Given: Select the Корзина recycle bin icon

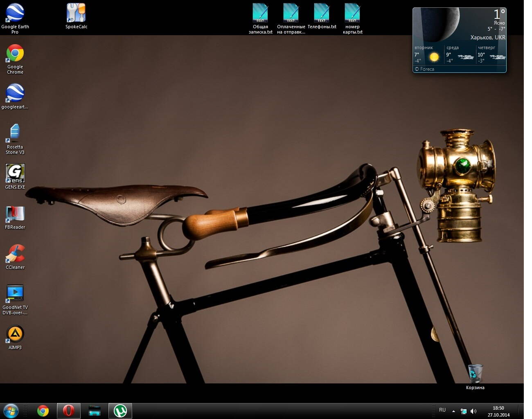Looking at the screenshot, I should tap(475, 373).
